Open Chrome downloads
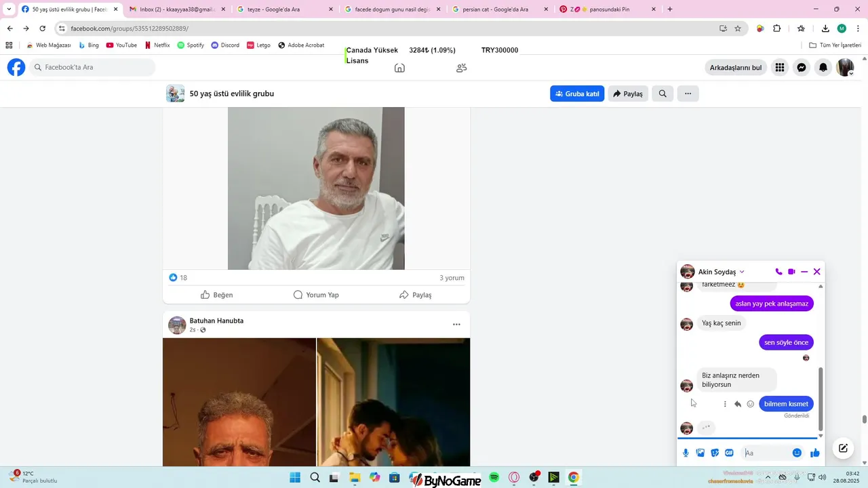This screenshot has height=488, width=868. point(825,28)
